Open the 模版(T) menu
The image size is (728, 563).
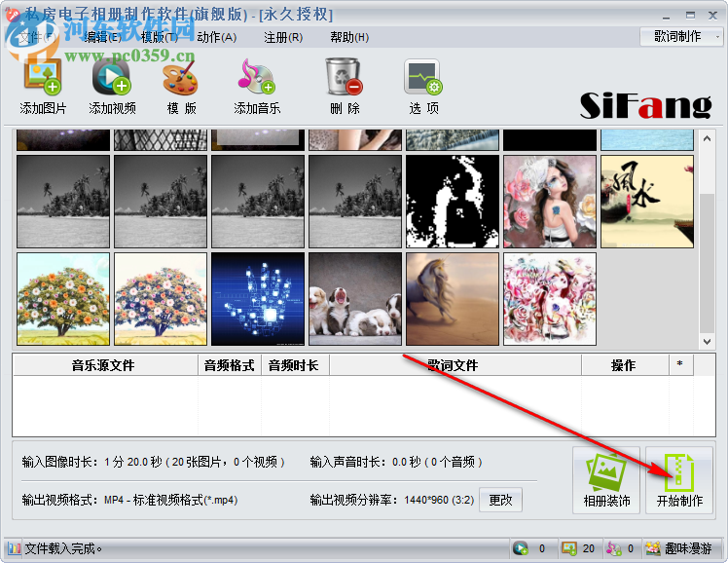coord(160,37)
